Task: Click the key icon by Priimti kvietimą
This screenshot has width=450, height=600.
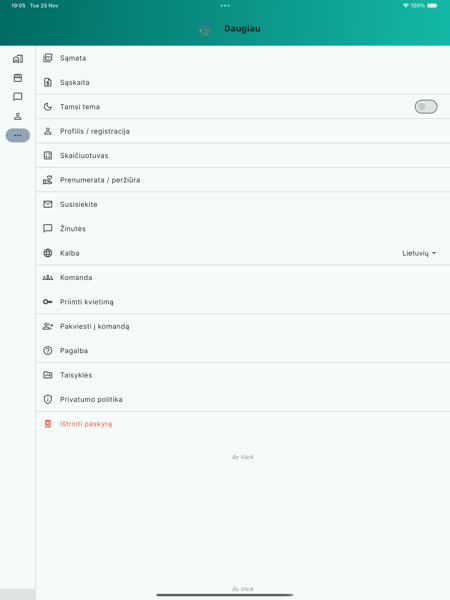Action: (x=48, y=302)
